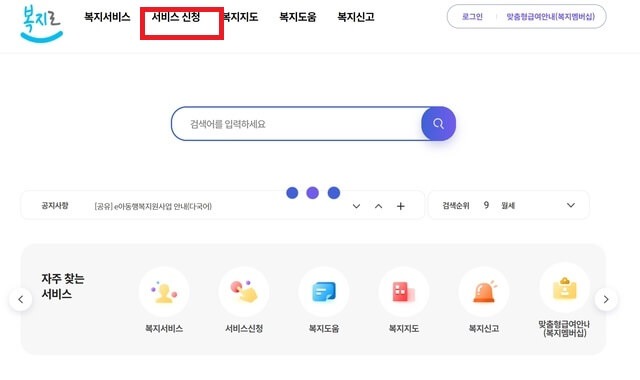Image resolution: width=640 pixels, height=380 pixels.
Task: Click the 공지사항 label
Action: pyautogui.click(x=55, y=205)
